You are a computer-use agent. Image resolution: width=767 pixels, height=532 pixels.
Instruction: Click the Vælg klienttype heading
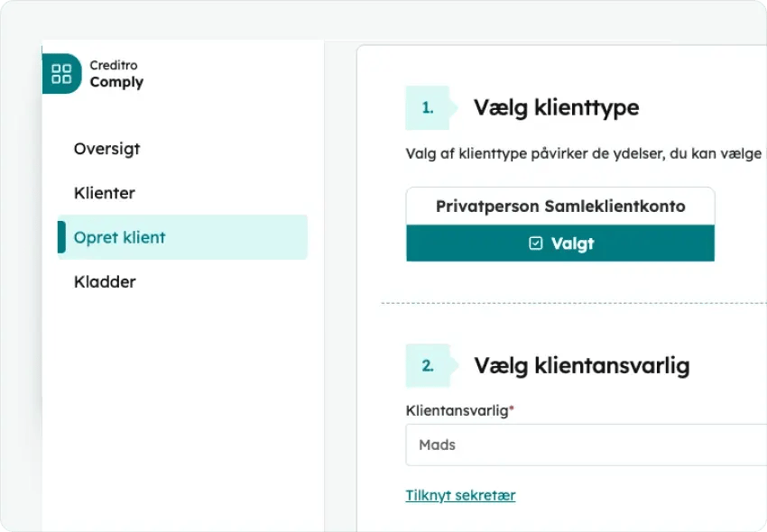pyautogui.click(x=556, y=108)
